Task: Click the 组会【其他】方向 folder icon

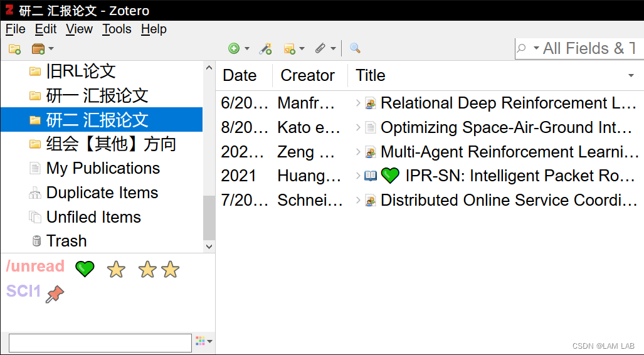Action: tap(35, 144)
